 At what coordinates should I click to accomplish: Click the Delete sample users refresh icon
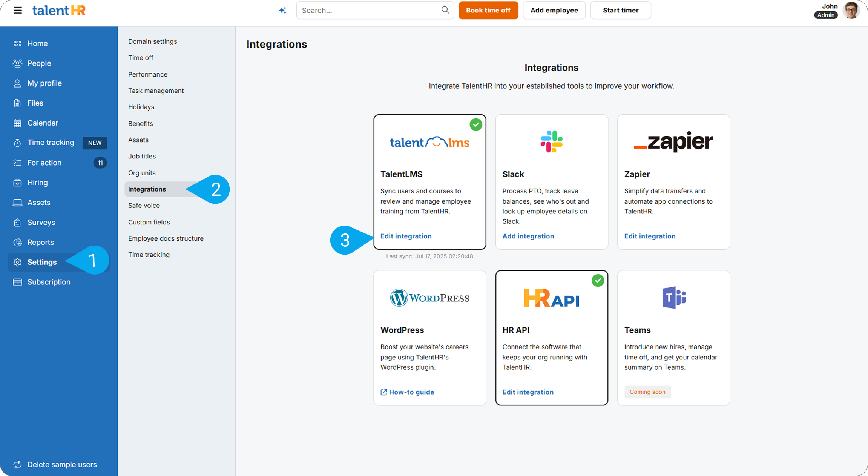tap(17, 464)
